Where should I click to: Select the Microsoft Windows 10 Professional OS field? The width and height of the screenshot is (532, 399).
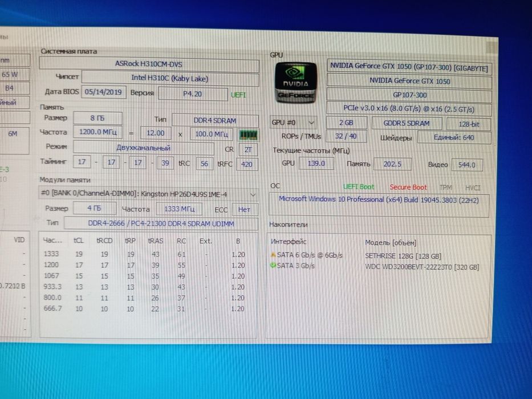click(x=379, y=205)
